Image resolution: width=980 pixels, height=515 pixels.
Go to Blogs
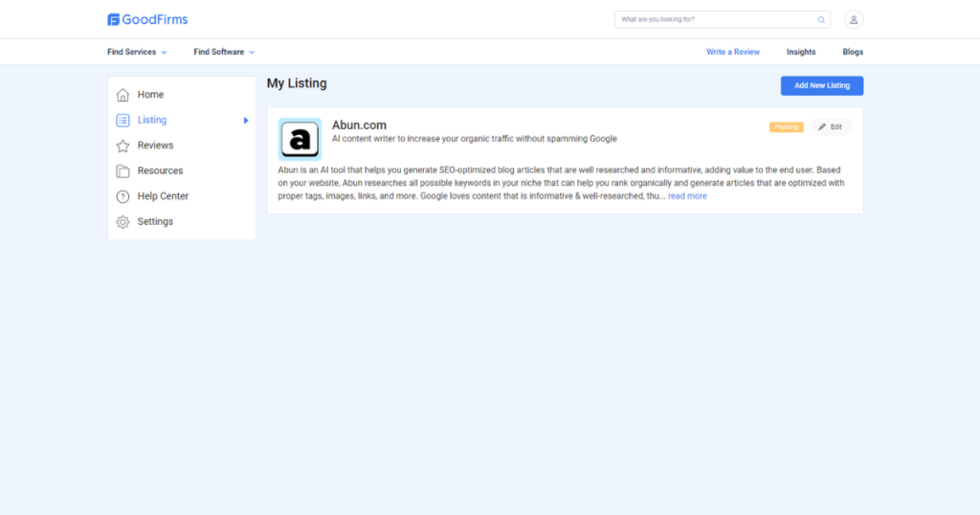click(853, 52)
